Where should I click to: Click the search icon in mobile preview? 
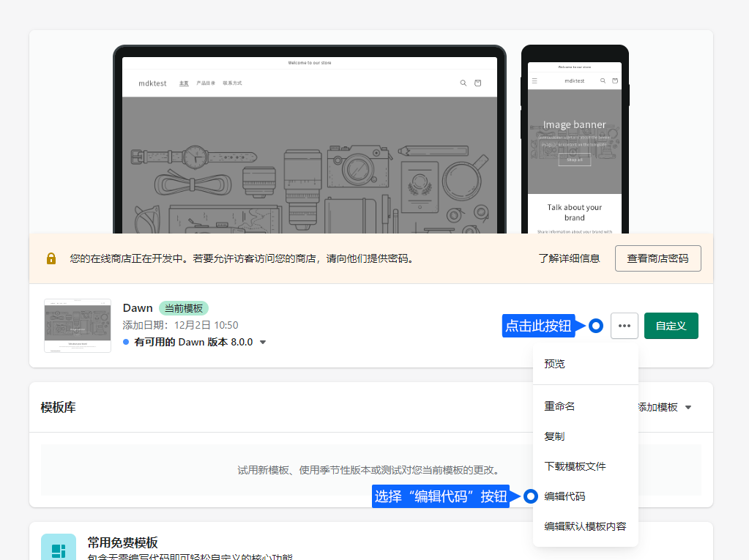603,81
